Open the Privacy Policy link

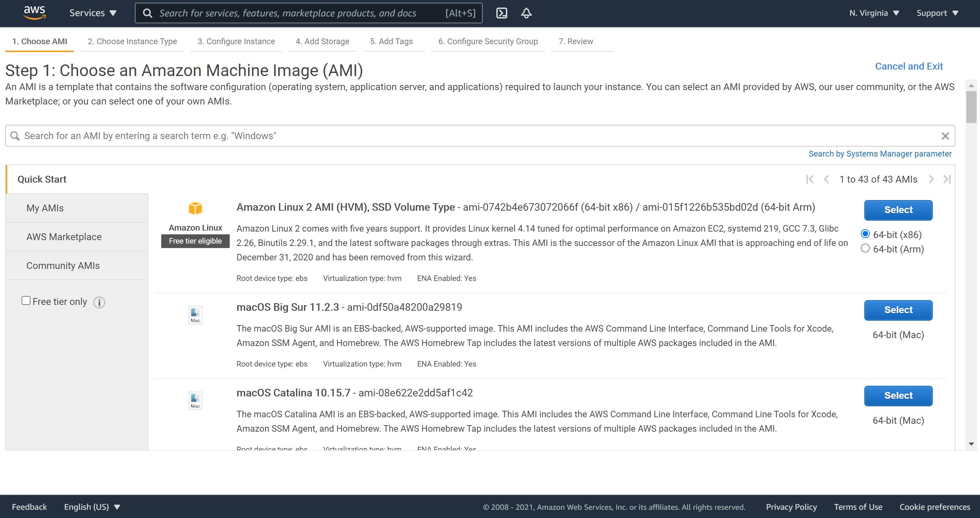(791, 507)
